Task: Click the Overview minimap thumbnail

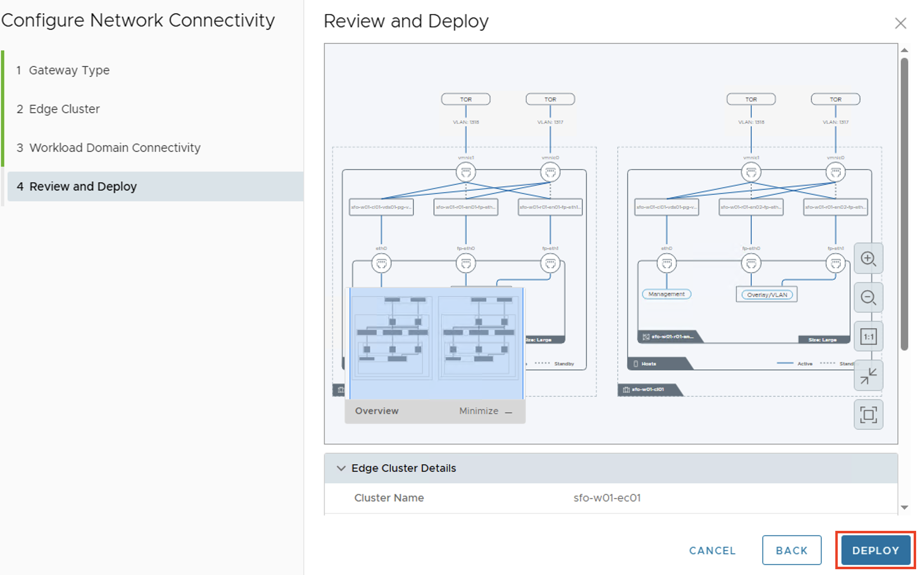Action: click(435, 342)
